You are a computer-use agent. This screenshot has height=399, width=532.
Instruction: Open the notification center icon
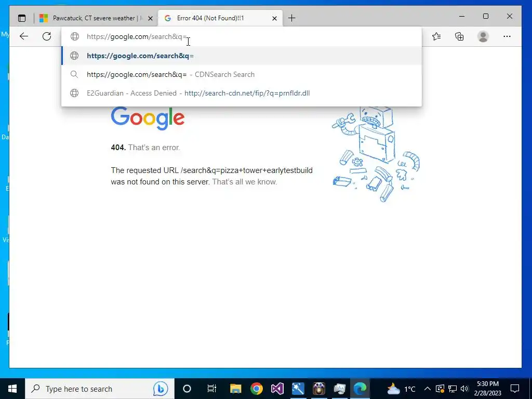[515, 389]
